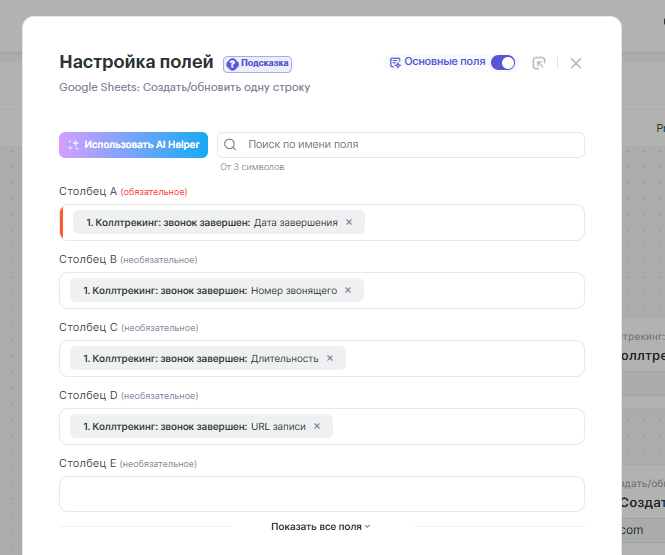Toggle the Основные поля switch
The height and width of the screenshot is (555, 665).
pos(503,62)
